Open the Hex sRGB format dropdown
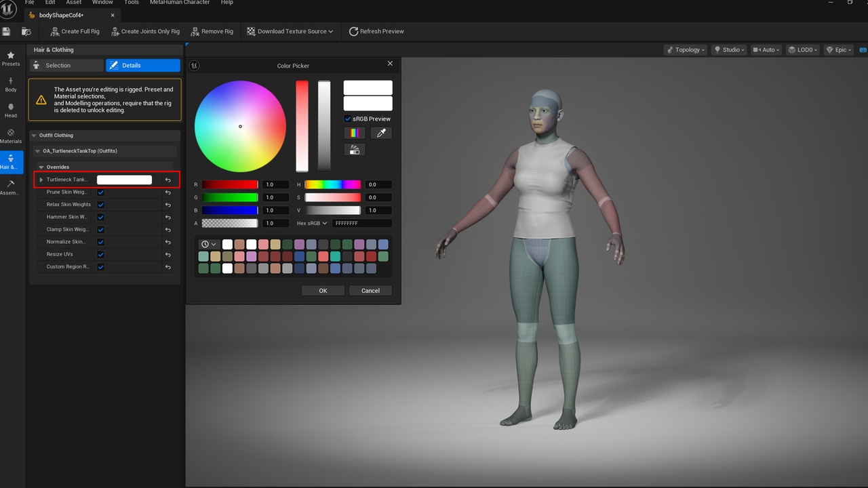Viewport: 868px width, 488px height. [312, 223]
